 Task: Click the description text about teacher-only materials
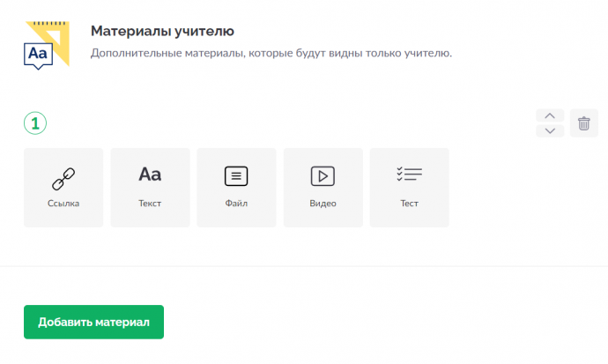271,53
